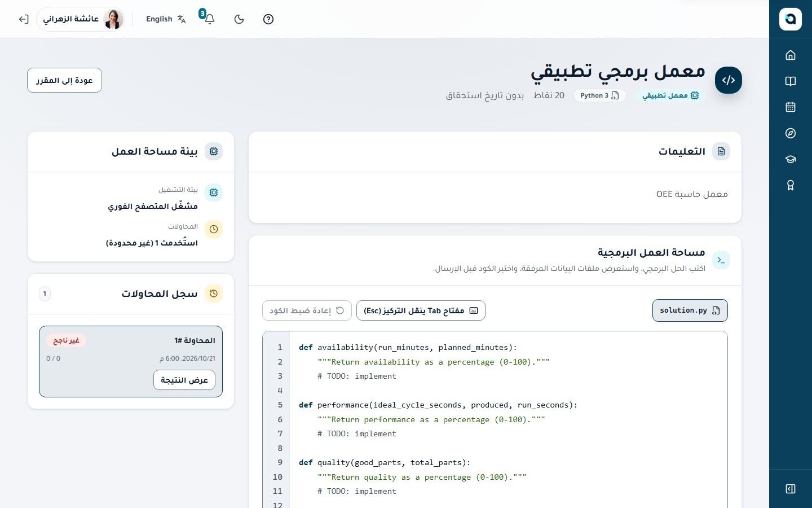Click the بدون تاريخ استحقاق label
Screen dimensions: 812x508
pos(485,95)
